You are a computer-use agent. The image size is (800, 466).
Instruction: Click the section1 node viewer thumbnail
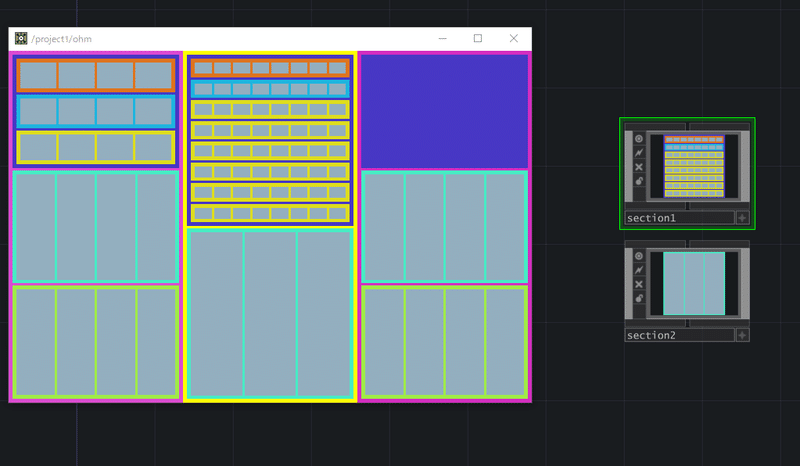(x=694, y=166)
